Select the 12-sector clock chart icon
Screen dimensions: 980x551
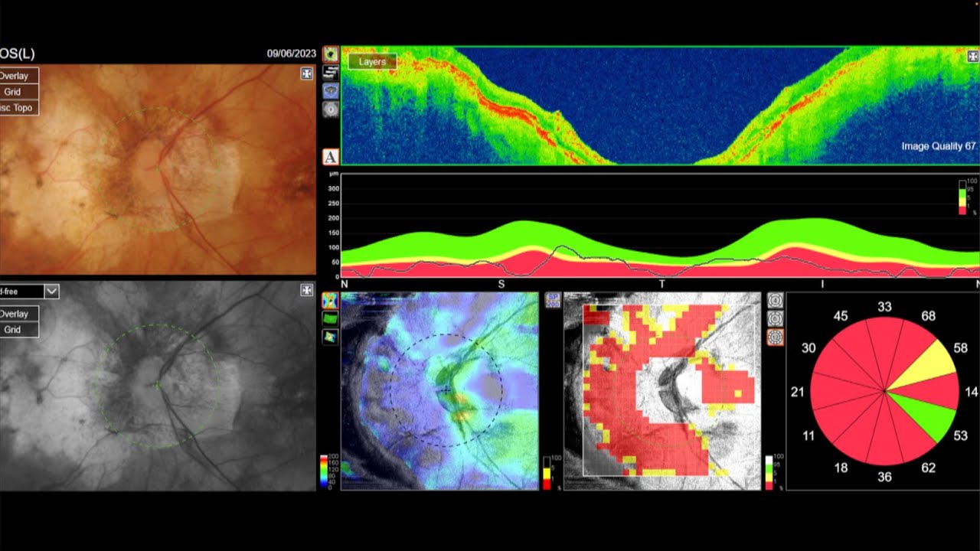point(775,337)
